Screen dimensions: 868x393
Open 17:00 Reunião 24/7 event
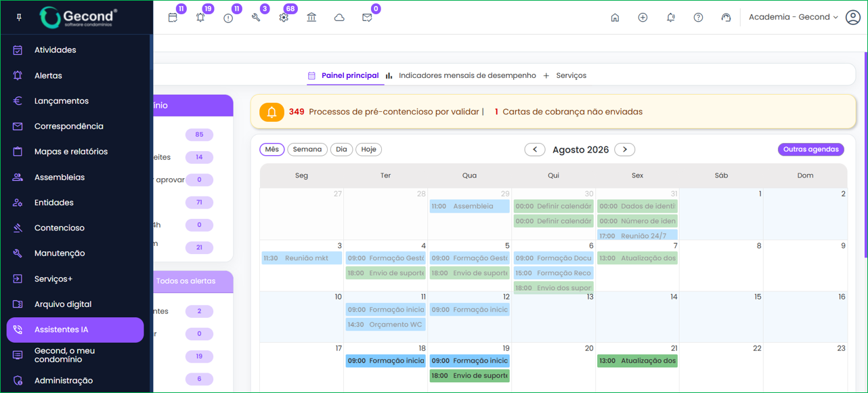[x=637, y=236]
